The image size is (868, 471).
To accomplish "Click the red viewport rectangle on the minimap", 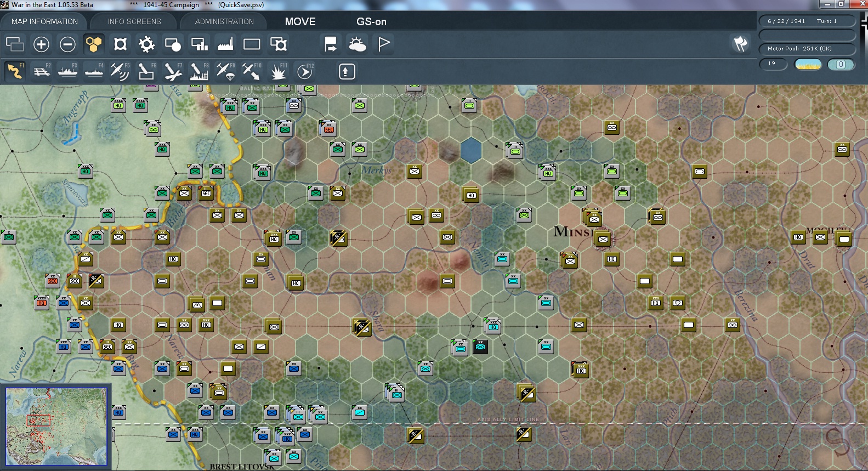I will 38,421.
